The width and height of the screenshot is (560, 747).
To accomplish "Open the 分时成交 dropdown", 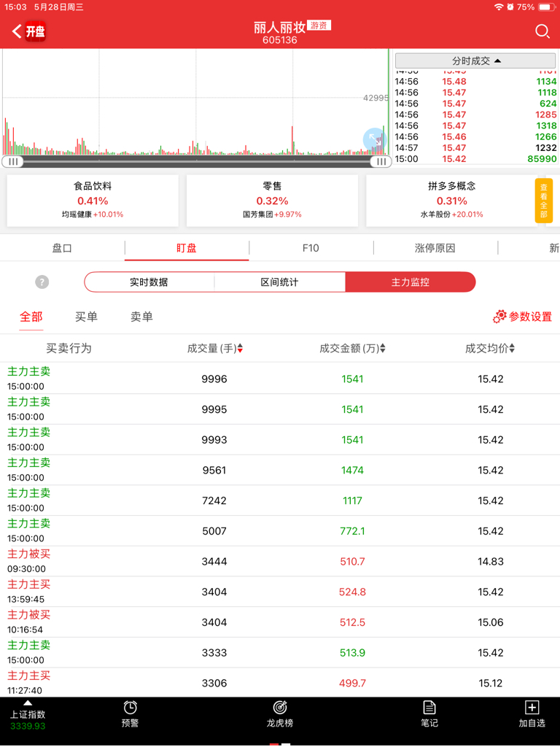I will tap(475, 61).
